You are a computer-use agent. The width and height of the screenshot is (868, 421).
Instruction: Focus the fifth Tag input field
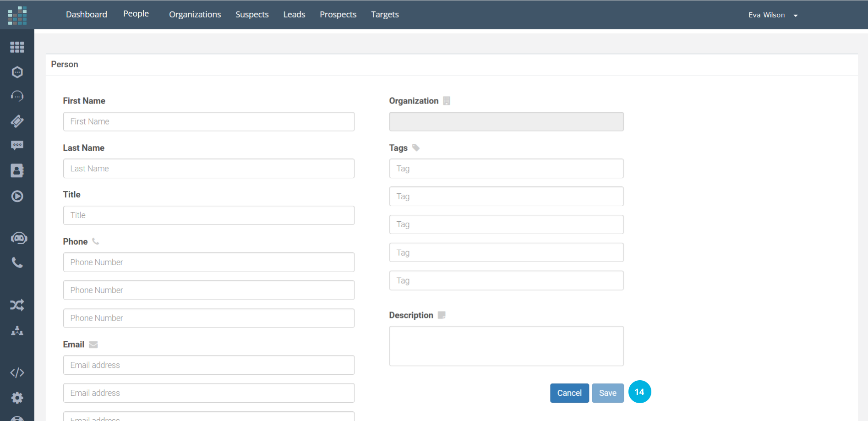coord(507,280)
